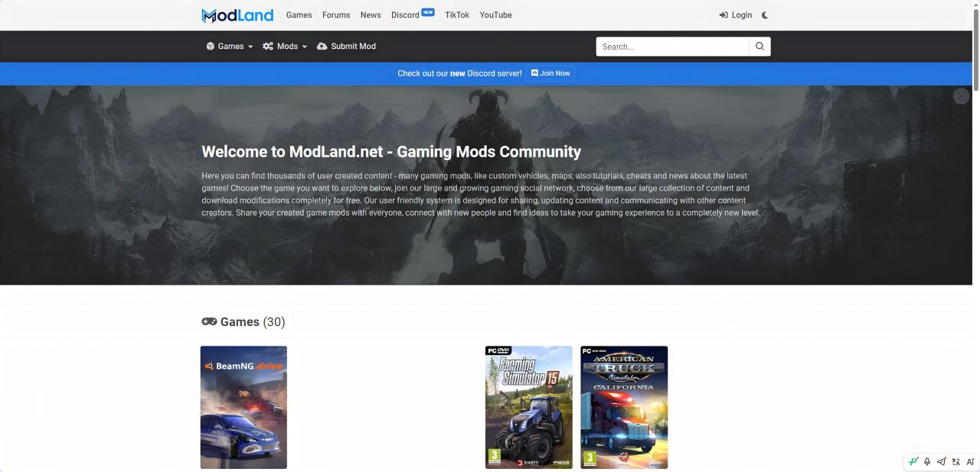The image size is (980, 472).
Task: Open the BeamNG.drive game cover
Action: click(x=243, y=407)
